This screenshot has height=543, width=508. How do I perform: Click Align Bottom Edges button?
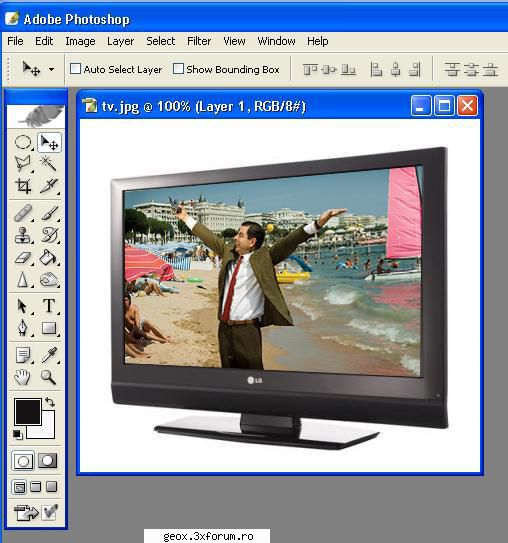coord(348,70)
